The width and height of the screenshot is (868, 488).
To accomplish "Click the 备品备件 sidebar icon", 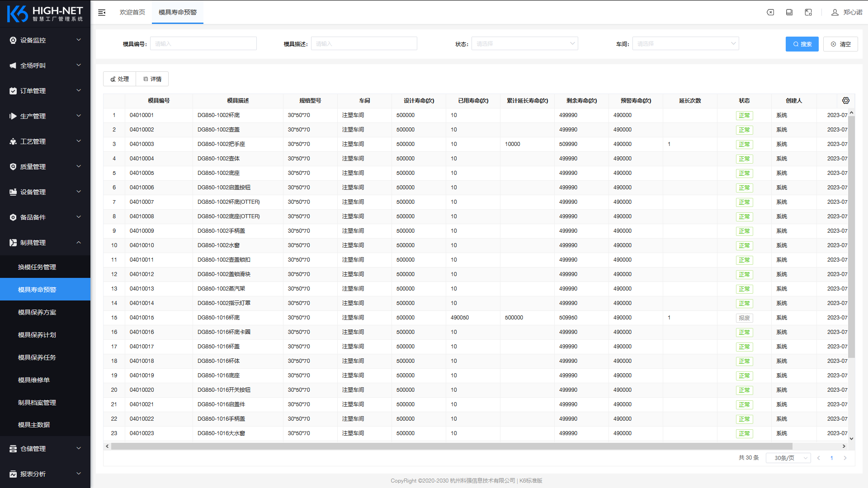I will (x=13, y=217).
